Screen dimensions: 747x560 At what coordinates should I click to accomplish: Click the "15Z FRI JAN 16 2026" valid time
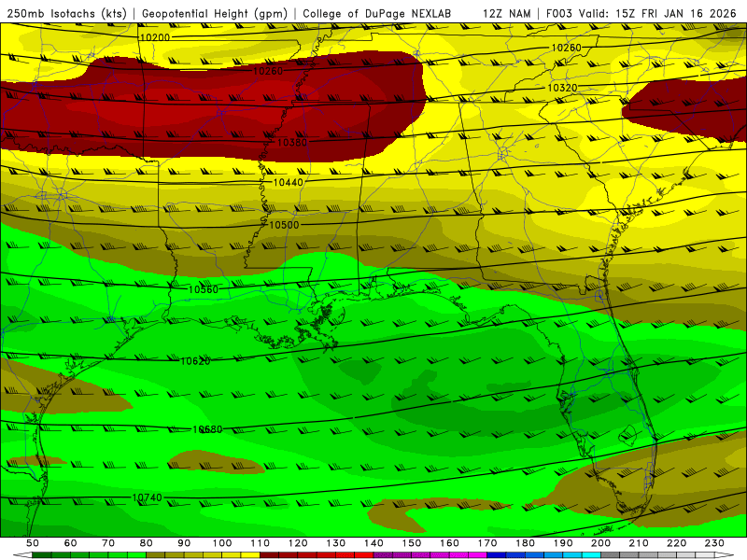coord(676,13)
